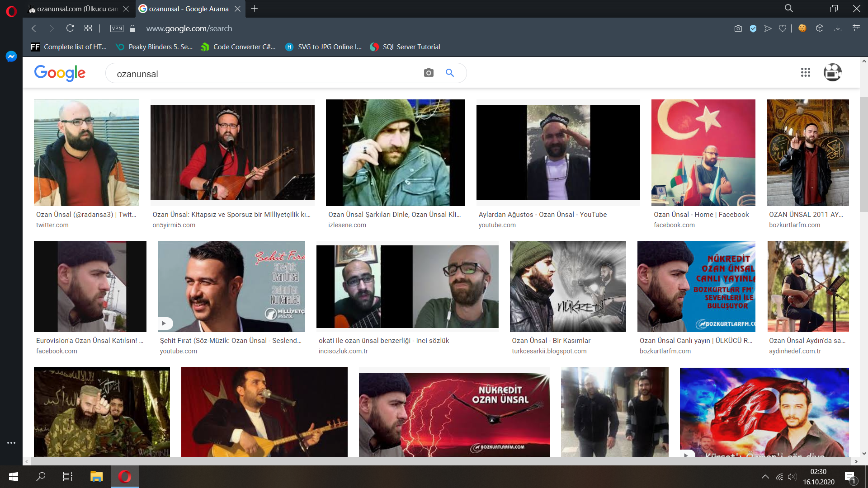Open the volume control in tray
Screen dimensions: 868x488
[792, 477]
